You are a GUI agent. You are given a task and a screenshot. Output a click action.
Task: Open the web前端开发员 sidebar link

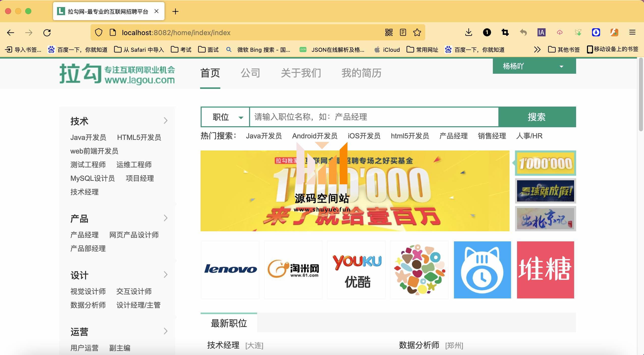tap(94, 151)
